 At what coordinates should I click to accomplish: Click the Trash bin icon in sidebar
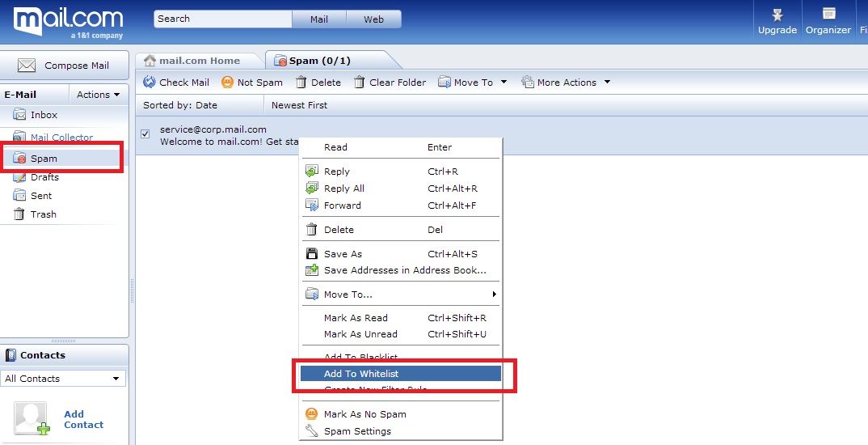19,214
